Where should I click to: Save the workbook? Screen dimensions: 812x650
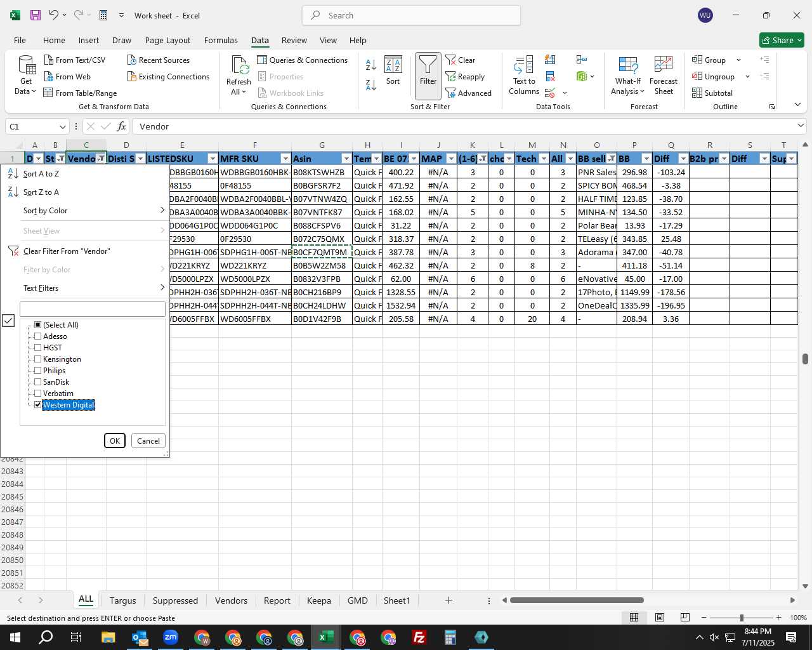[36, 15]
